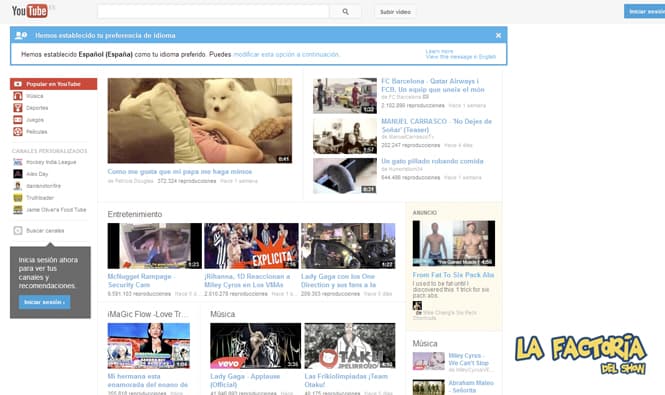Open 'Mi hermana esta enamorada' video thumbnail
The image size is (665, 395).
pyautogui.click(x=149, y=346)
